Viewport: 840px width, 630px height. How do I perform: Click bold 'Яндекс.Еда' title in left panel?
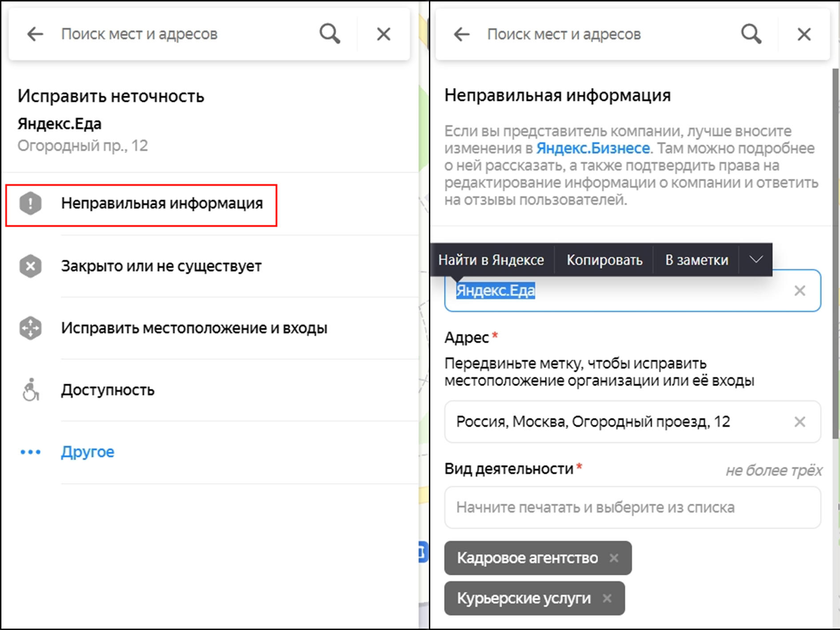60,124
